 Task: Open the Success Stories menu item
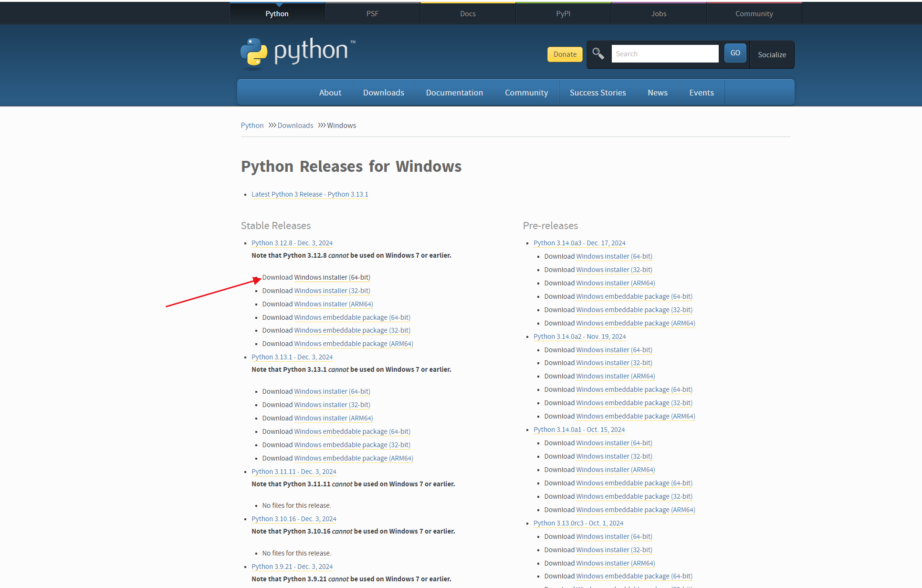[597, 93]
